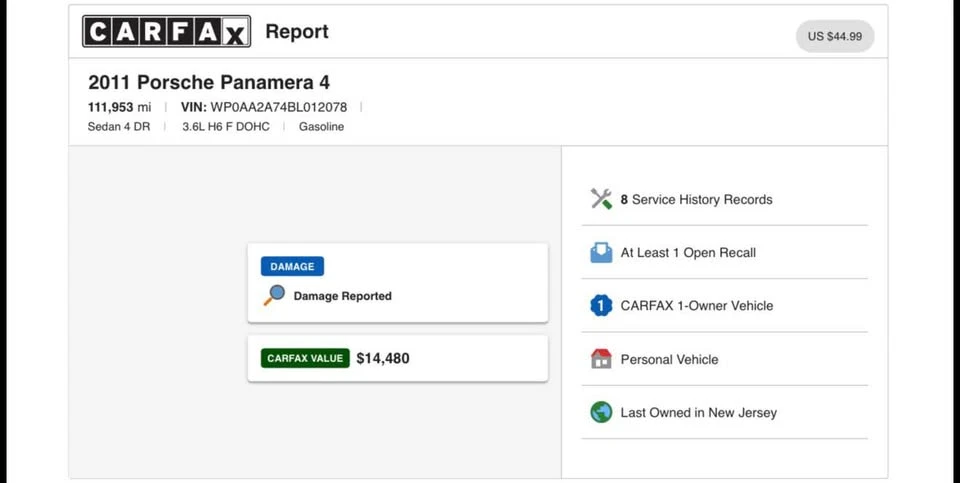The image size is (960, 483).
Task: Click the Sedan 4 DR text
Action: pyautogui.click(x=119, y=127)
